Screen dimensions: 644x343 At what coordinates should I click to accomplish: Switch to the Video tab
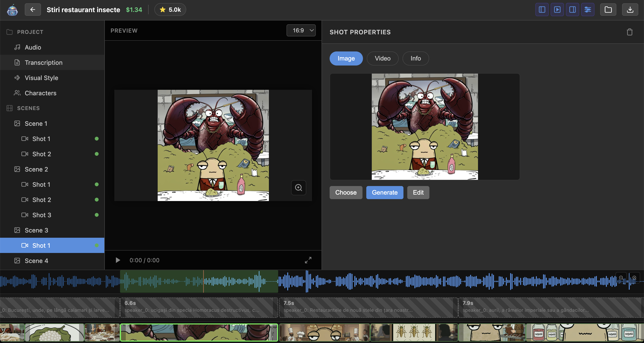[x=382, y=59]
